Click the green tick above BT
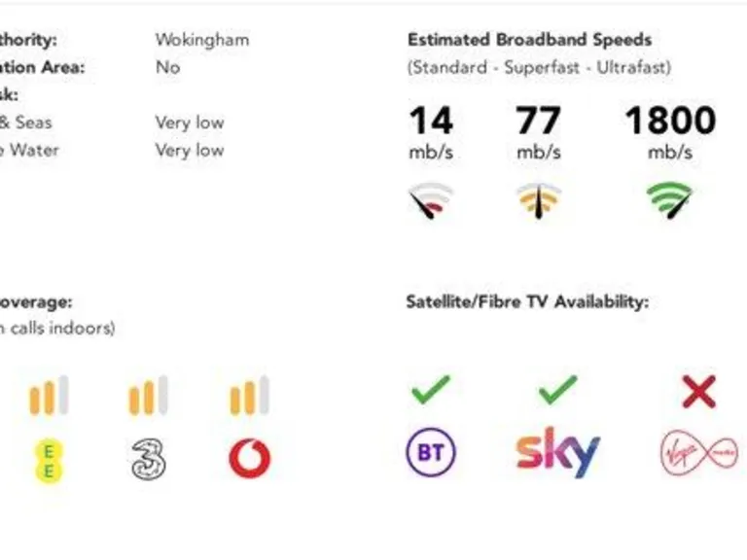 430,391
